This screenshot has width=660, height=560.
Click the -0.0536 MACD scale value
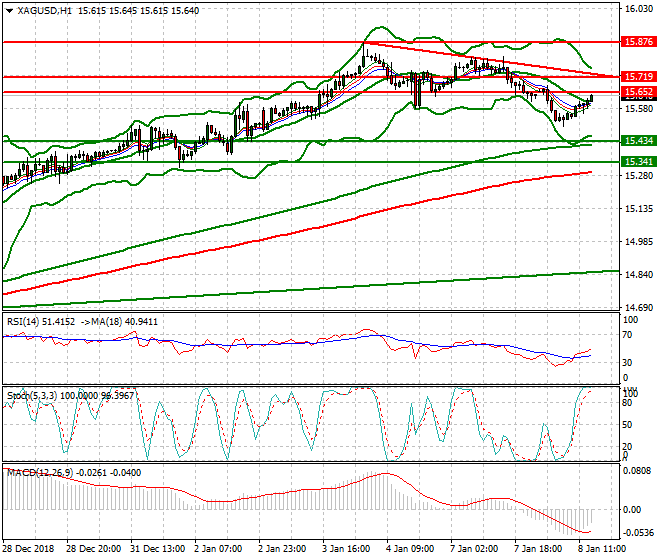(x=638, y=533)
